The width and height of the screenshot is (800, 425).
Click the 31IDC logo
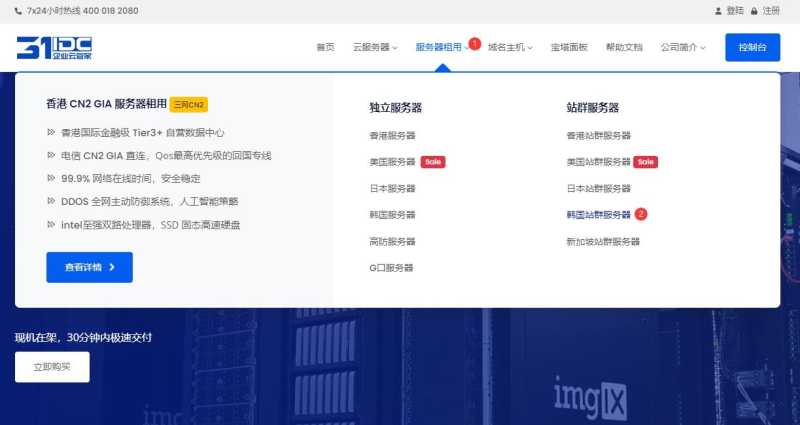coord(54,48)
